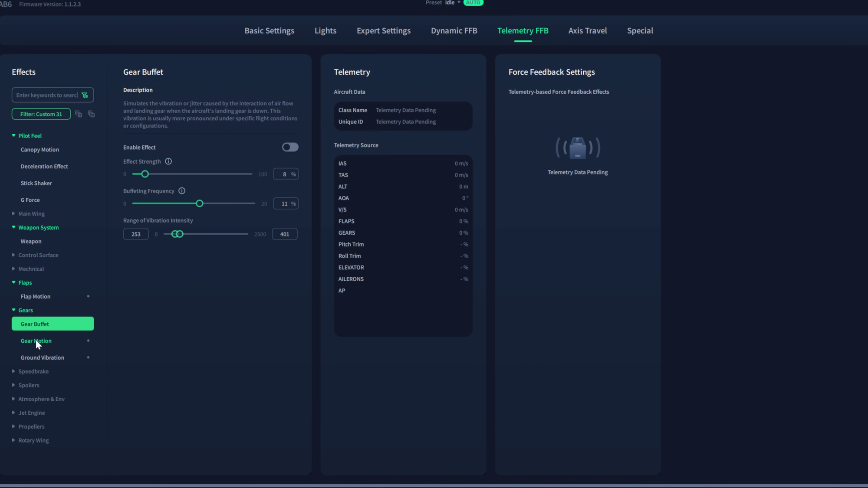Click the expand-all effects icon

(x=79, y=114)
